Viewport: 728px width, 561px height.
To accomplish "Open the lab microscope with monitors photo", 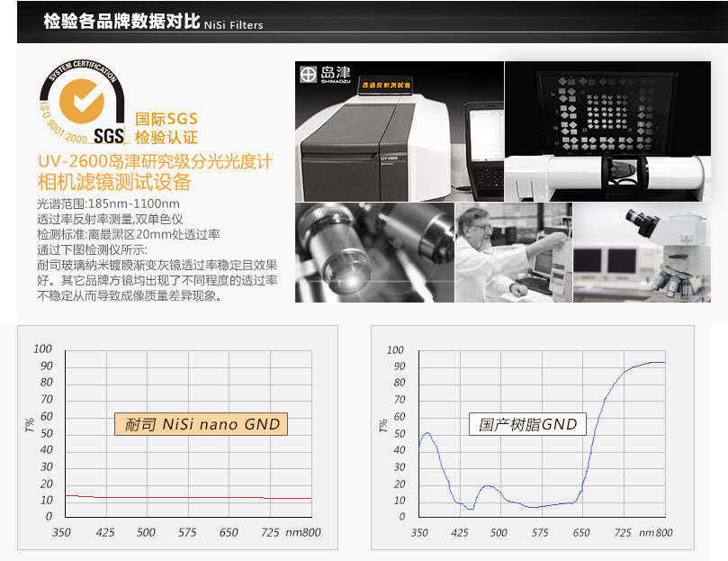I will coord(643,252).
